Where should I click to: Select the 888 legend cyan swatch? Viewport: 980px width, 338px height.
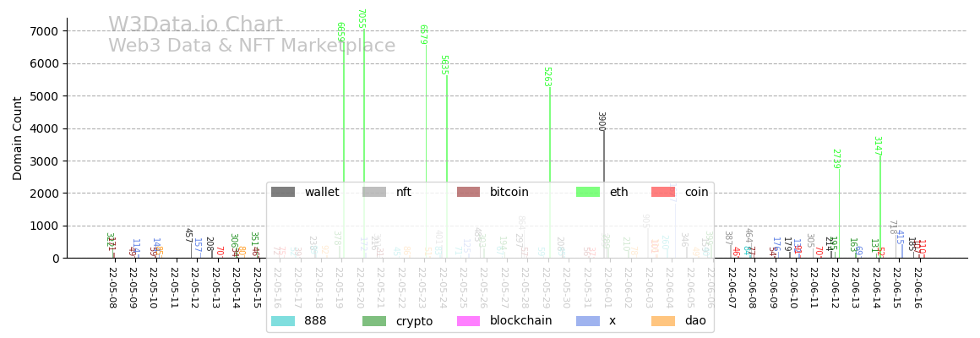283,321
